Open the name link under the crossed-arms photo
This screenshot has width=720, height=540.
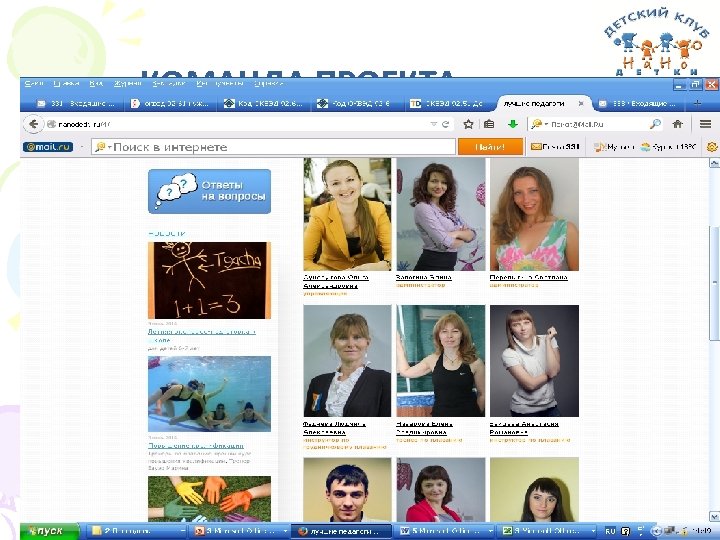pos(423,277)
